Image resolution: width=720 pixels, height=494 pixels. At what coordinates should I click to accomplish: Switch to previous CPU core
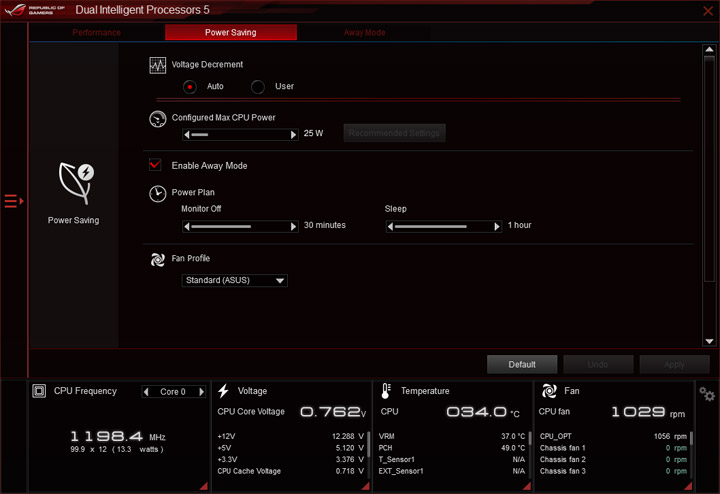pyautogui.click(x=146, y=392)
